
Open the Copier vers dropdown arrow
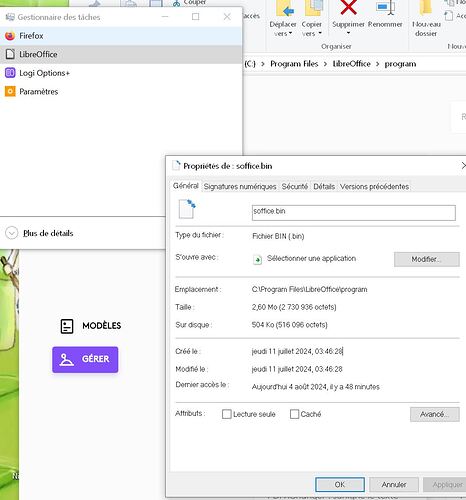[x=320, y=33]
